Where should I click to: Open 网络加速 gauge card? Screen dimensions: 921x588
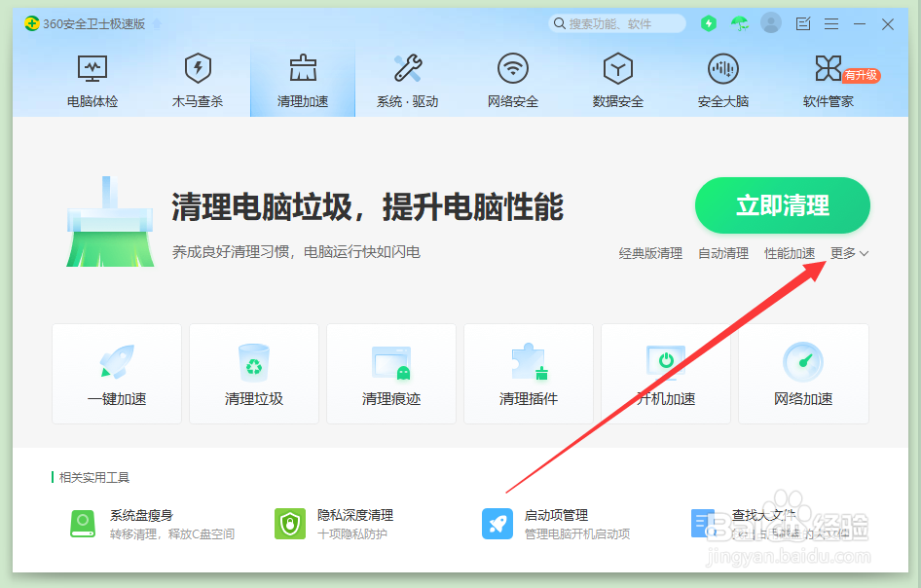point(803,374)
